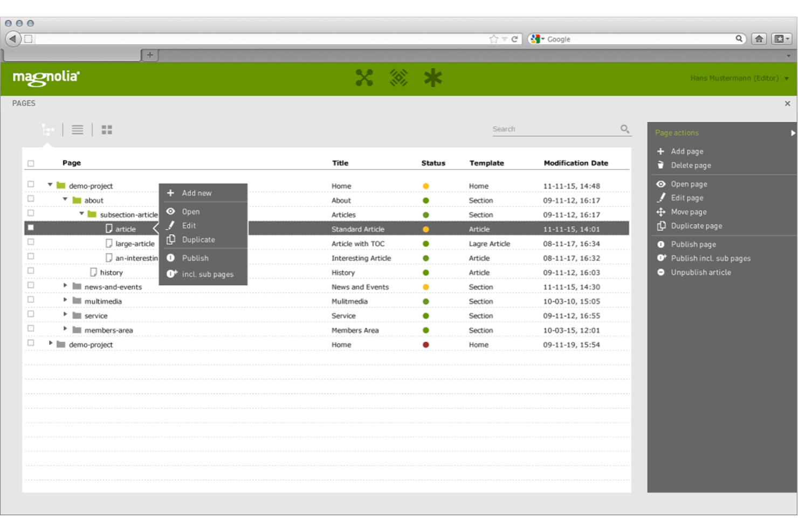This screenshot has width=798, height=532.
Task: Collapse the about folder node
Action: [x=65, y=199]
